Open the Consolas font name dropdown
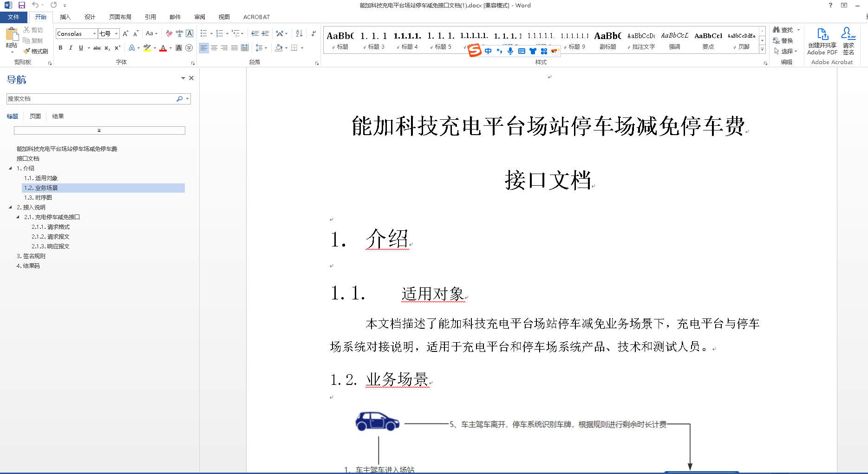The image size is (868, 474). click(x=94, y=33)
